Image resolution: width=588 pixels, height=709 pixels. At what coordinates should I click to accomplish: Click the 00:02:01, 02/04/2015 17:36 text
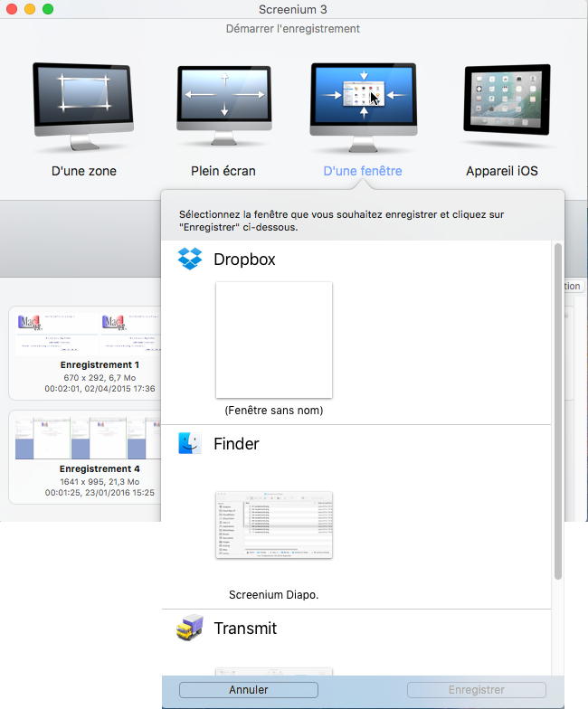100,389
